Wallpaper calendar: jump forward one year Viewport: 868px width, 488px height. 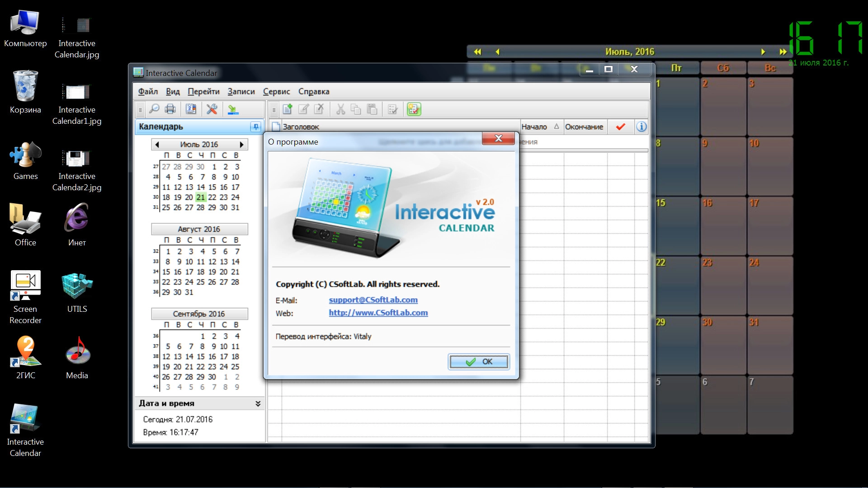[x=783, y=52]
